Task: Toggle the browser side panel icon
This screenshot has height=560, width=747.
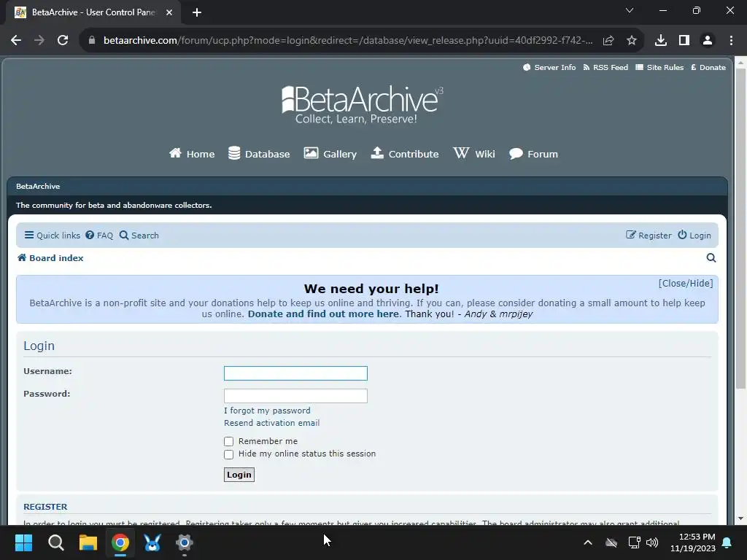Action: tap(684, 41)
